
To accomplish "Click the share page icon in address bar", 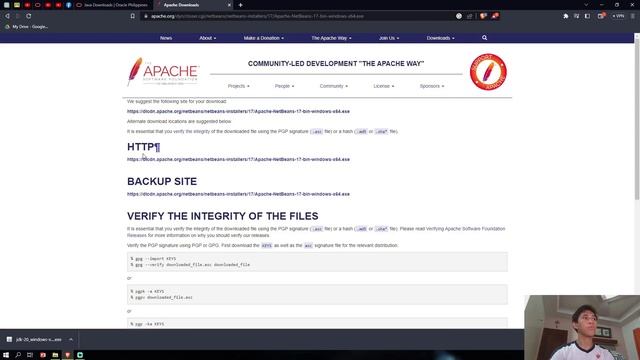I will [470, 16].
